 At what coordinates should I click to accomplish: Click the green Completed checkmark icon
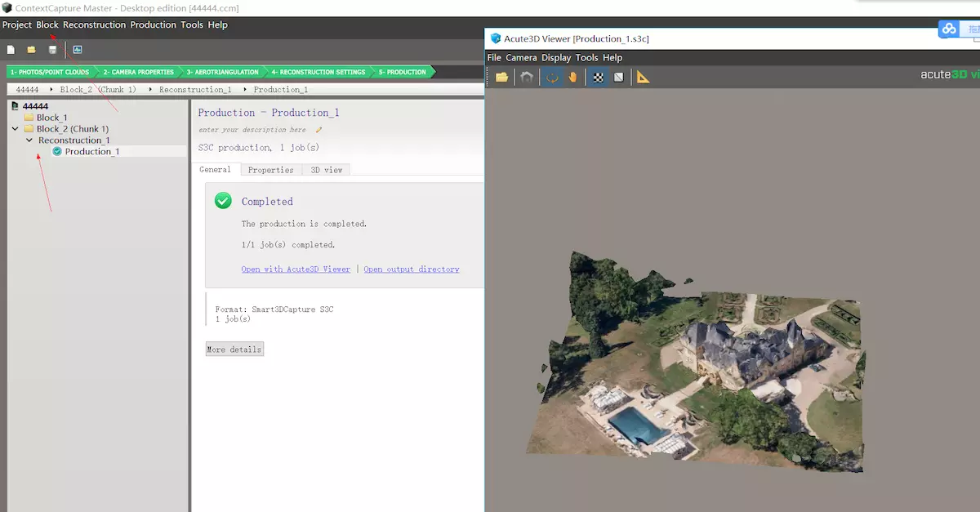tap(223, 201)
